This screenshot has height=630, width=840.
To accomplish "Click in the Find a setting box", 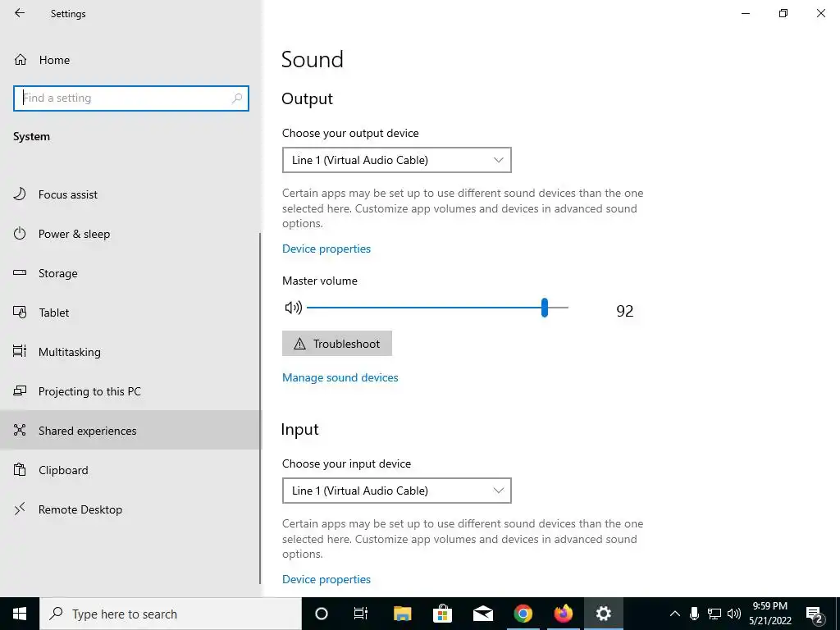I will click(131, 98).
